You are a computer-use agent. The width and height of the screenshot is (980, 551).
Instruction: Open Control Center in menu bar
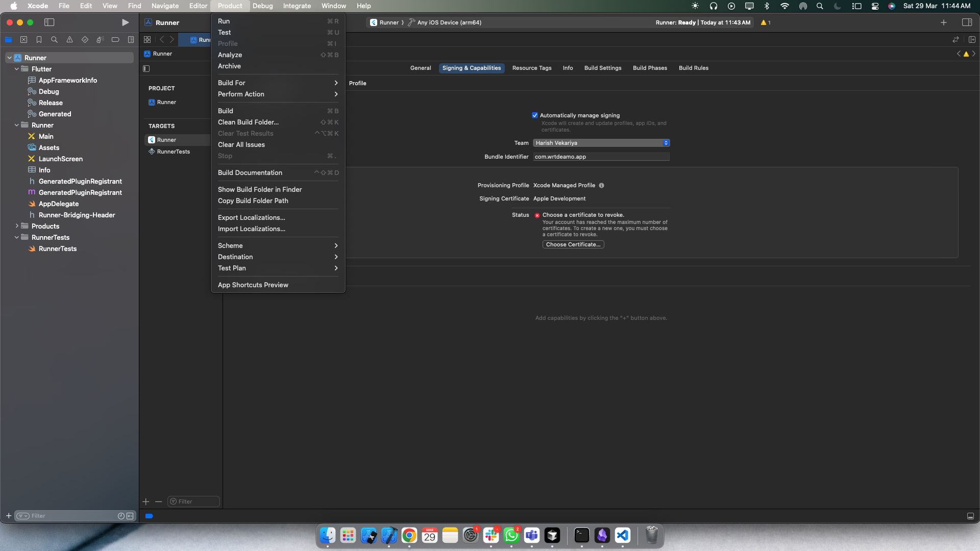(x=875, y=6)
